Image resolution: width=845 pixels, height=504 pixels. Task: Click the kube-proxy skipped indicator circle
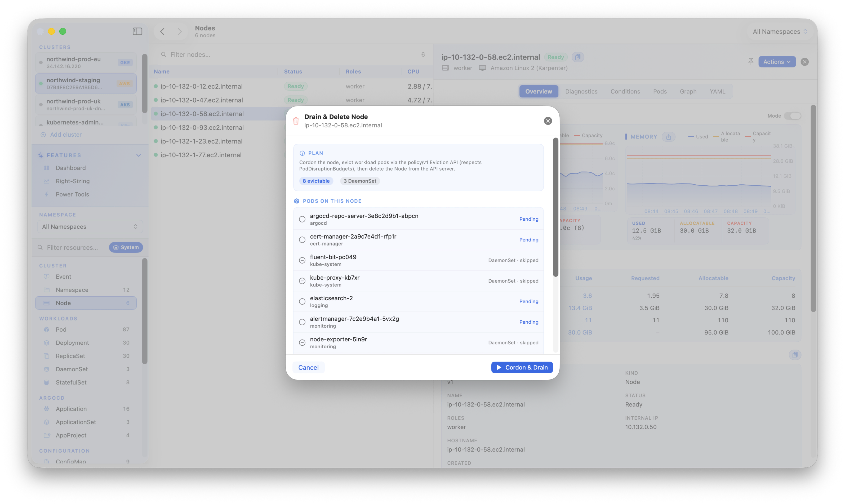(302, 281)
